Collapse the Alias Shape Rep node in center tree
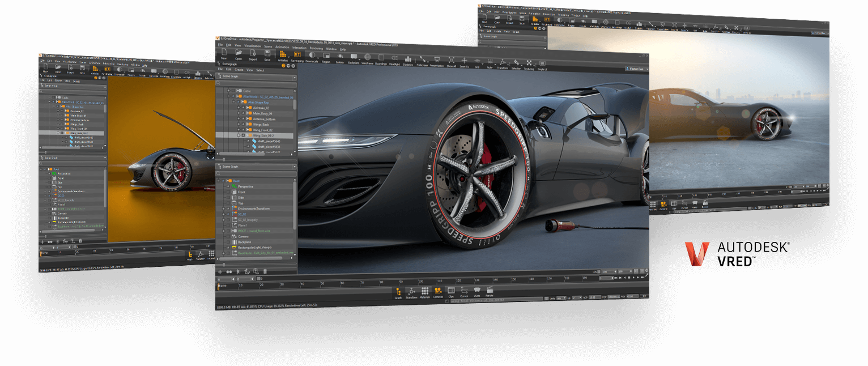 click(233, 102)
